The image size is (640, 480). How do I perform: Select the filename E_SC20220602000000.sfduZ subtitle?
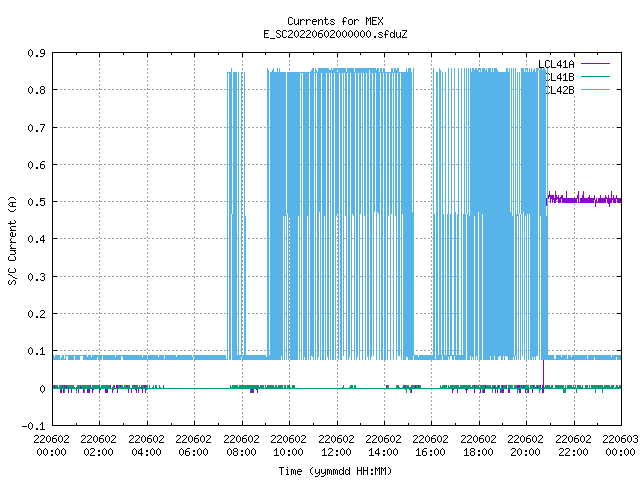click(x=335, y=34)
